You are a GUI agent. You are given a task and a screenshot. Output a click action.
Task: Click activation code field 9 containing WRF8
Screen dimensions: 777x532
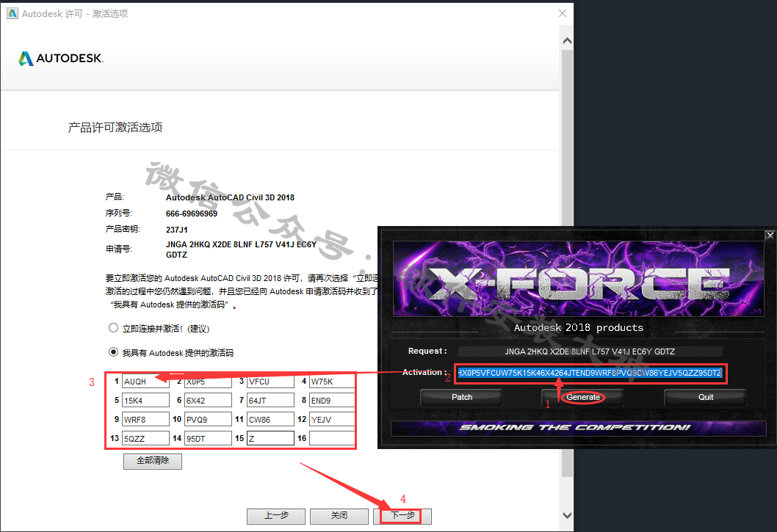point(145,419)
